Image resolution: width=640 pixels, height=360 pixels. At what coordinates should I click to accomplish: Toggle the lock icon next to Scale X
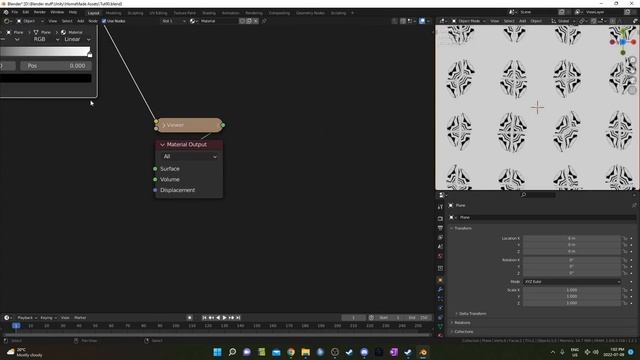pyautogui.click(x=625, y=290)
